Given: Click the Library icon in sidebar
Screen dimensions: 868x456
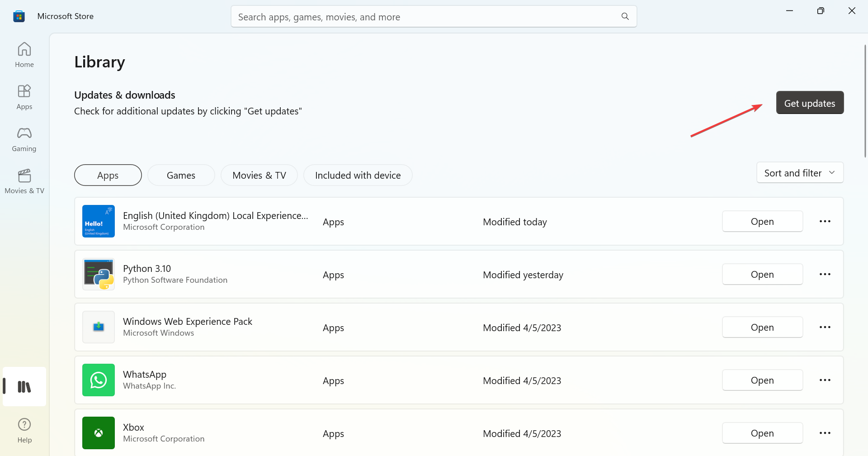Looking at the screenshot, I should (x=24, y=387).
